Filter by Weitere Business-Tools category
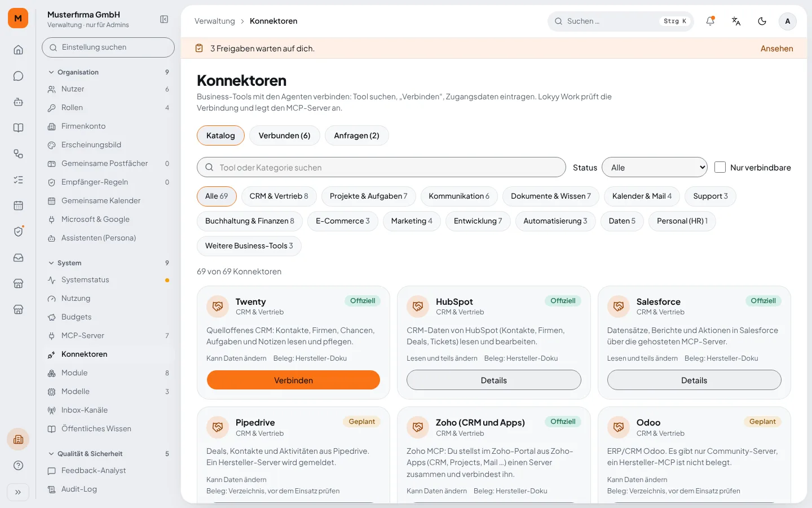 249,246
